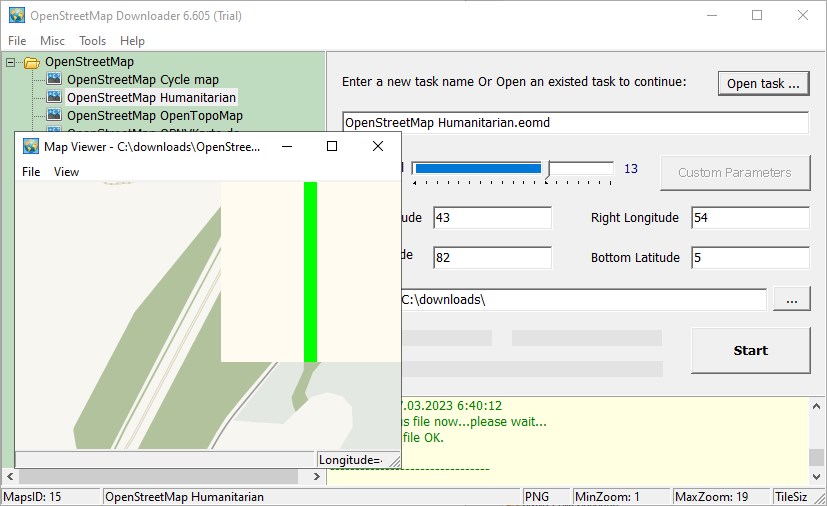Select OpenStreetMap Cycle map tree item
Viewport: 827px width, 506px height.
(x=142, y=80)
